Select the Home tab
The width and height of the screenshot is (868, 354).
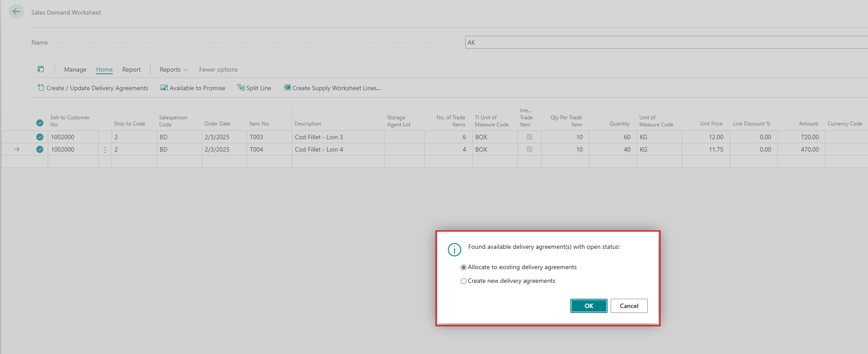pyautogui.click(x=104, y=69)
